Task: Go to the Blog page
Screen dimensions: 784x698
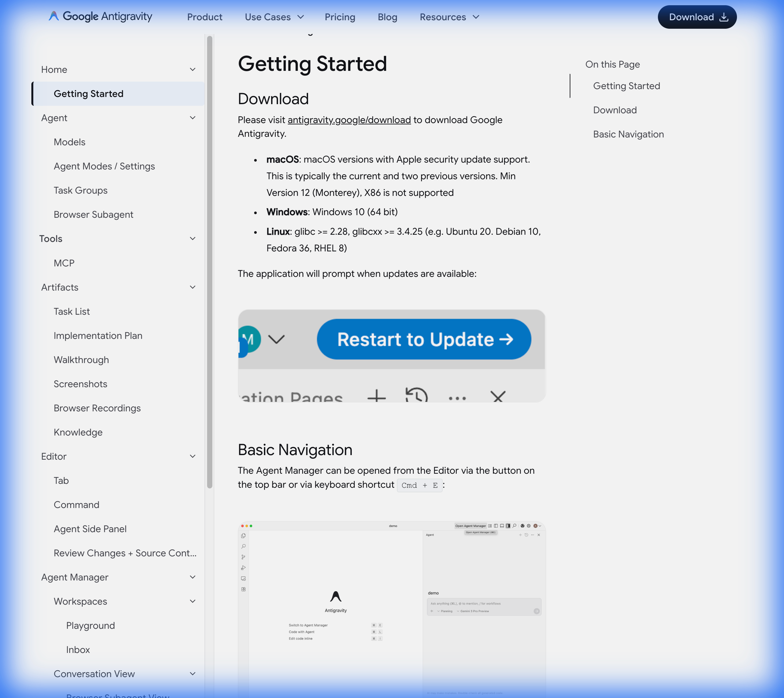Action: point(387,17)
